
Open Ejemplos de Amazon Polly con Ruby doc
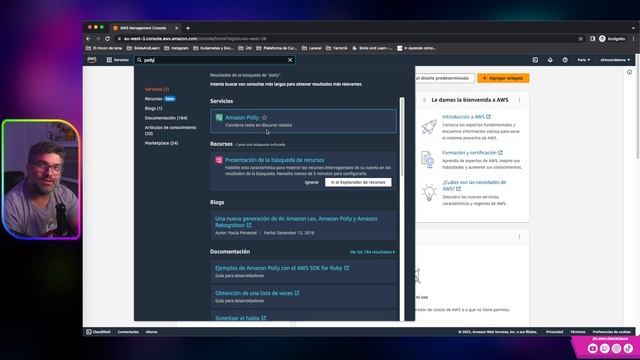[282, 268]
